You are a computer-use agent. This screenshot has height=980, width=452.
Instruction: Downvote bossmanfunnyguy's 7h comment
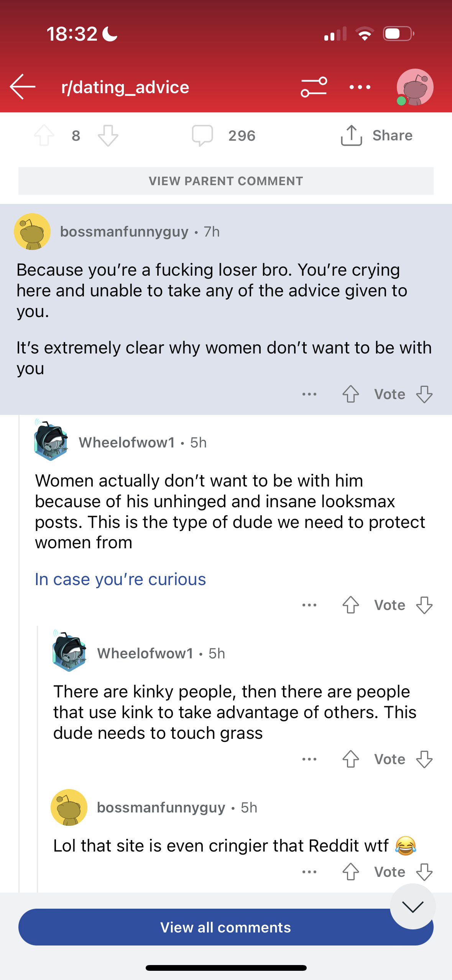(x=424, y=394)
